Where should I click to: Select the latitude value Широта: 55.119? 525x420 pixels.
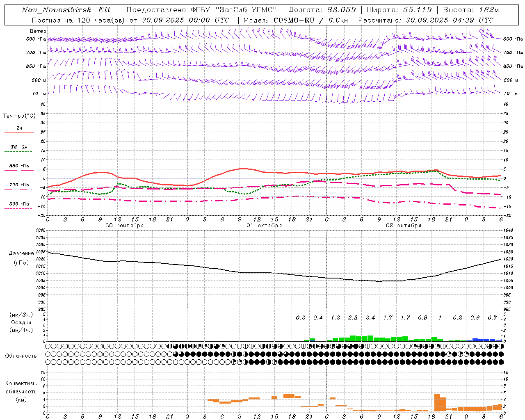[399, 10]
